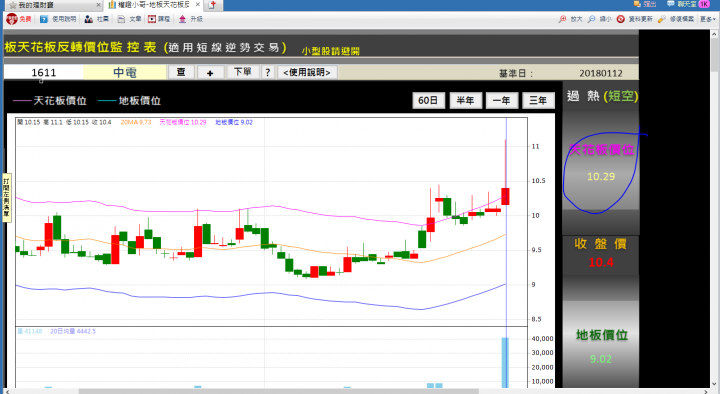Viewport: 720px width, 394px height.
Task: Click the pink 1K chat badge
Action: tap(704, 4)
